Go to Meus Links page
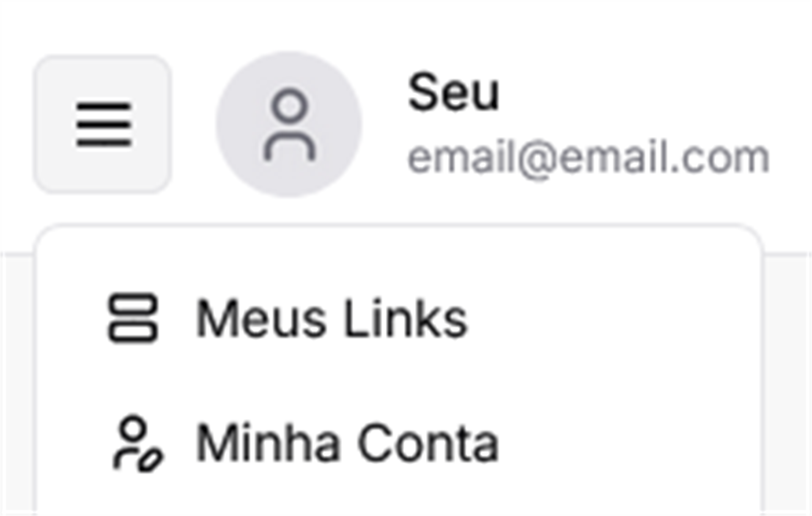Viewport: 812px width, 516px height. [332, 318]
